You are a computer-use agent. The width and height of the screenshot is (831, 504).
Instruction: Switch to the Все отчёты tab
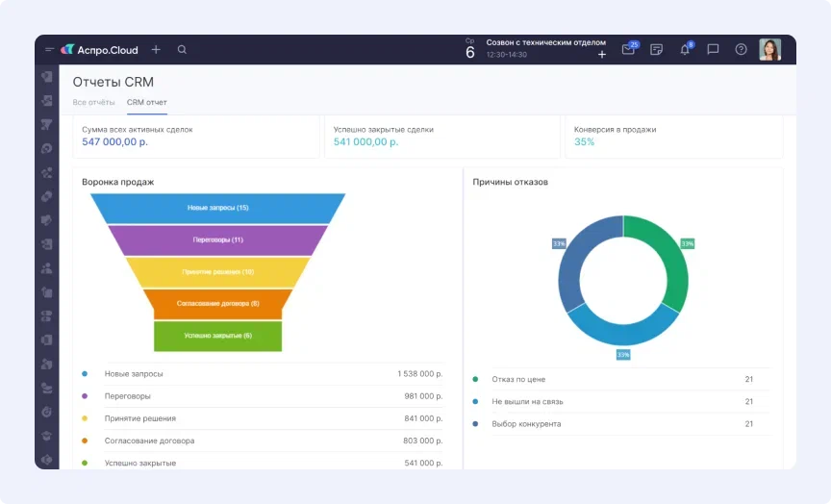(x=93, y=102)
